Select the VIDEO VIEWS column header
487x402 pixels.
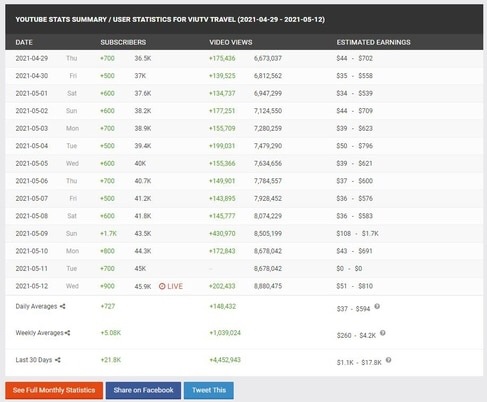231,42
